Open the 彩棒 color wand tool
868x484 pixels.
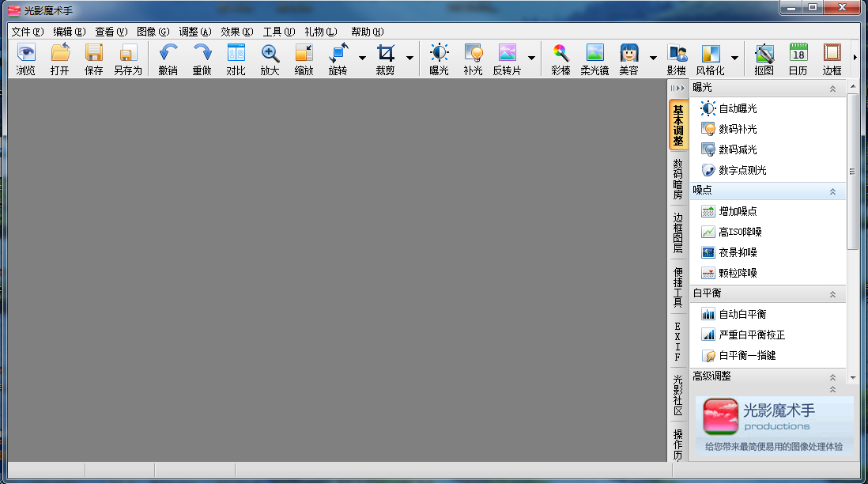560,54
